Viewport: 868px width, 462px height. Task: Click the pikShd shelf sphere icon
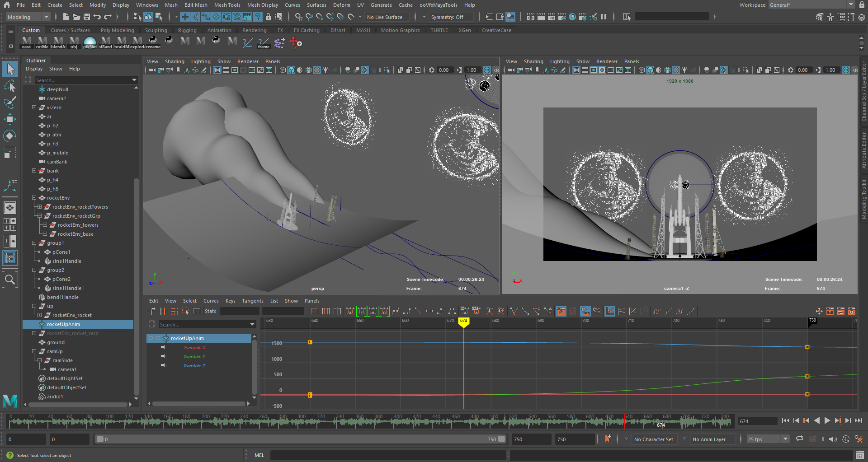90,42
